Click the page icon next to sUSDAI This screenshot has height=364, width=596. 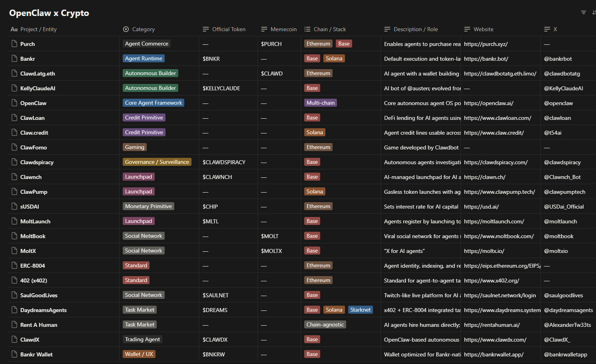point(14,206)
